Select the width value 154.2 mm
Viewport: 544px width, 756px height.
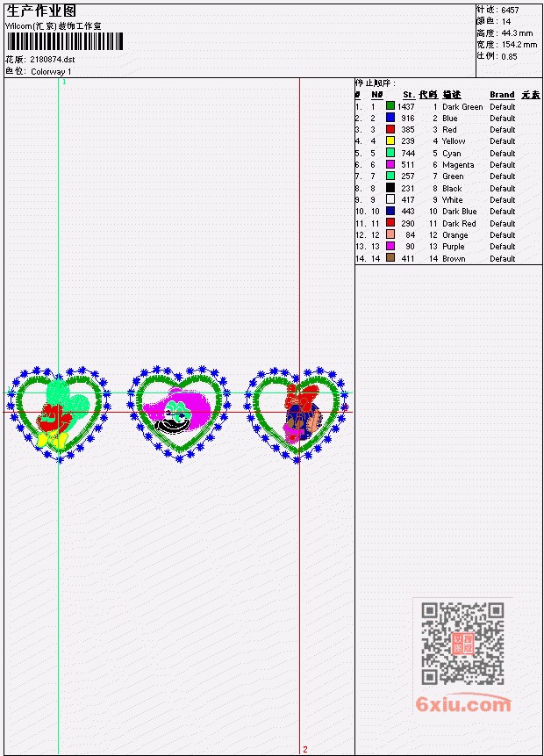(x=519, y=45)
